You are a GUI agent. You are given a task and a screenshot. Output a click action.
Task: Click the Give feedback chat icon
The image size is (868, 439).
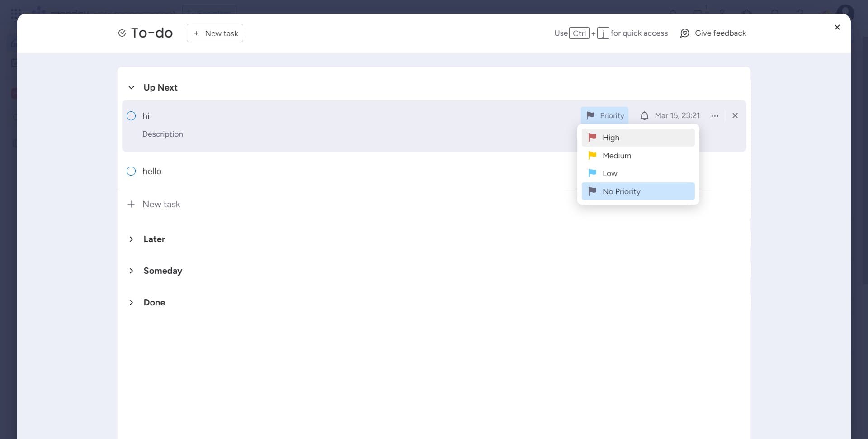(x=684, y=33)
